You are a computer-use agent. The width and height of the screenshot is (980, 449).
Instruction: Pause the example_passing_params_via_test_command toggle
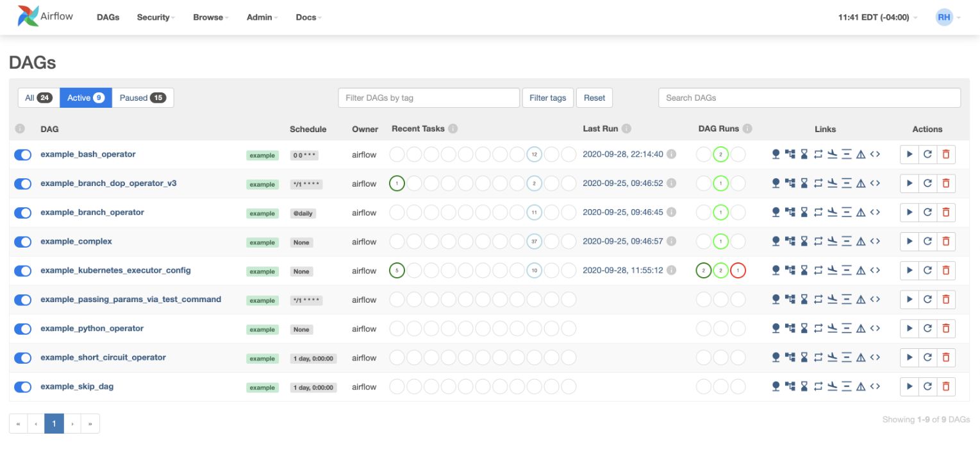click(x=23, y=300)
